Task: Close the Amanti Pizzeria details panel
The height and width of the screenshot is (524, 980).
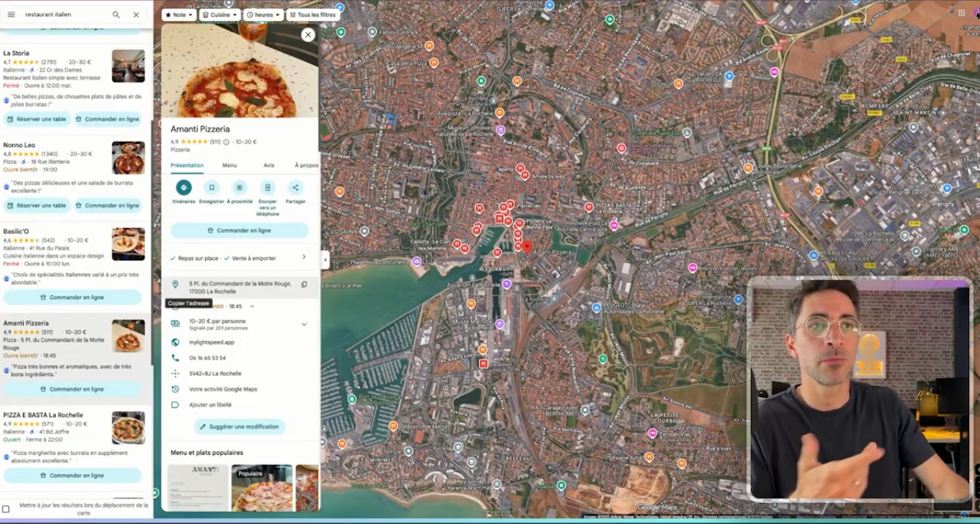Action: click(x=308, y=34)
